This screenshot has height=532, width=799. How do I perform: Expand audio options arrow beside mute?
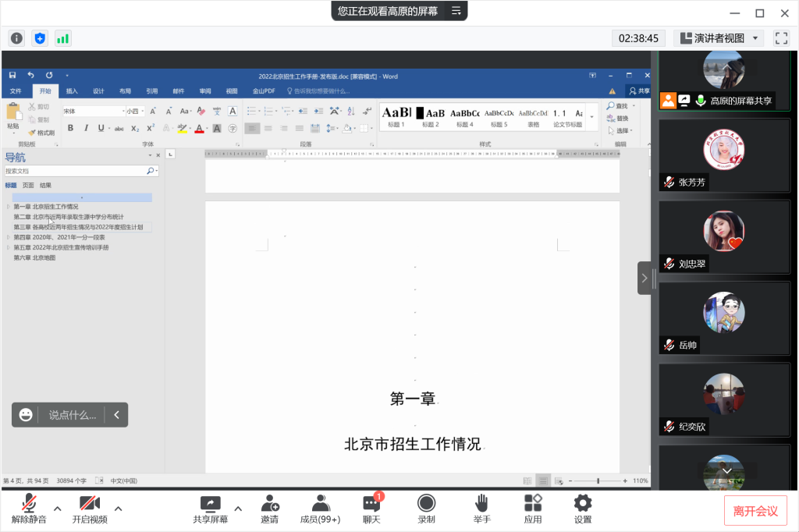click(x=57, y=509)
